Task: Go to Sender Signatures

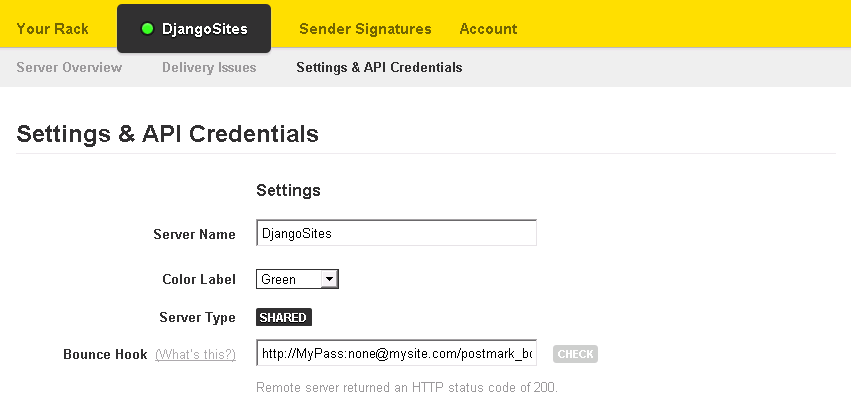Action: tap(365, 29)
